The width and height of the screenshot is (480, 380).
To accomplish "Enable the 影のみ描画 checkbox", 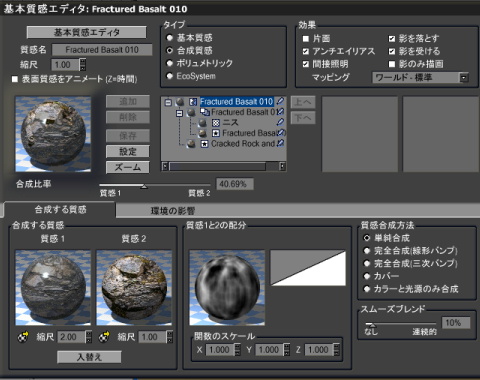I will pos(392,64).
